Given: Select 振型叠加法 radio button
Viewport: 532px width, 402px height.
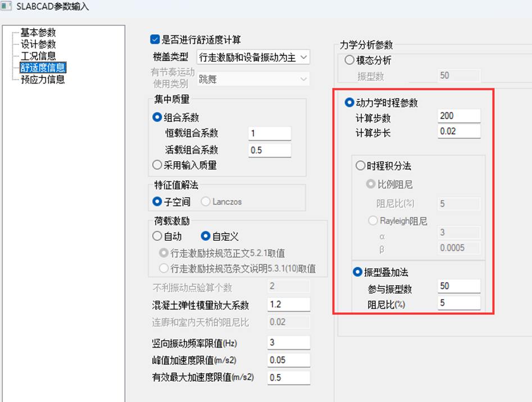Looking at the screenshot, I should (x=358, y=272).
